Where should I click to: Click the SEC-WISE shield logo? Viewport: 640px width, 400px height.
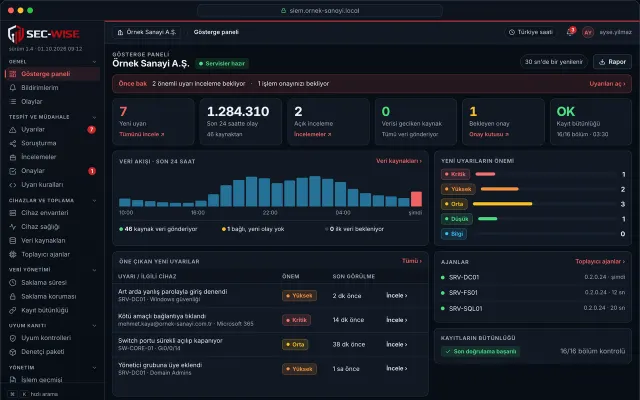[x=16, y=34]
